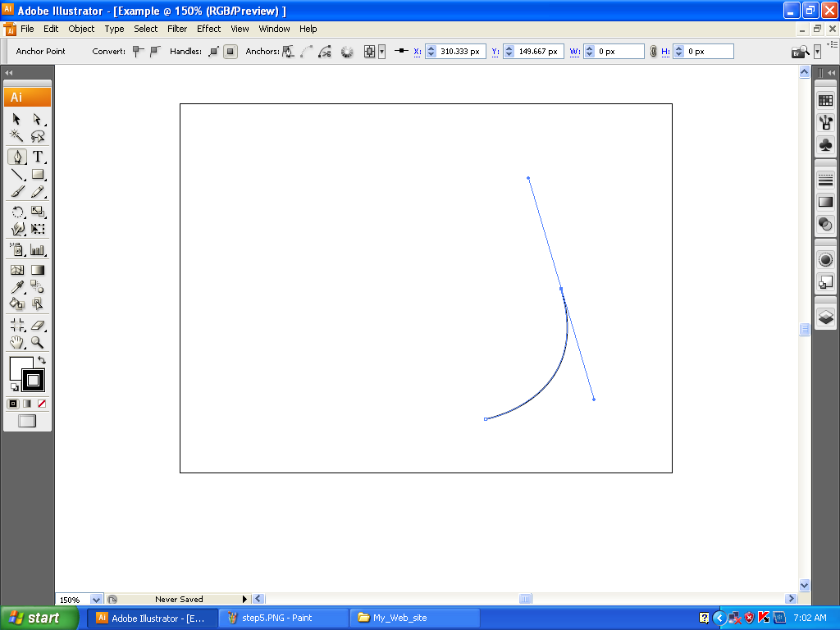Choose the Eraser tool
This screenshot has height=630, width=840.
37,325
